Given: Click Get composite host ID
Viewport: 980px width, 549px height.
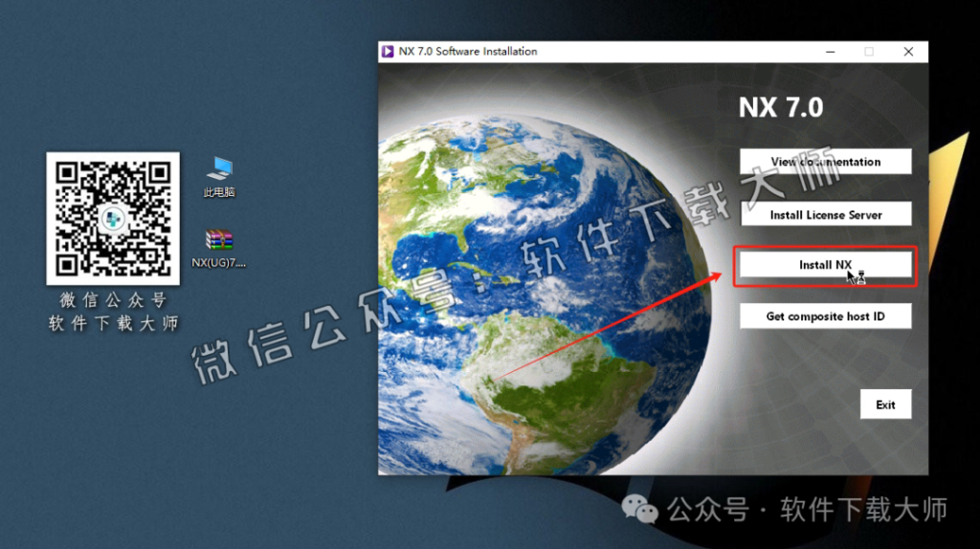Looking at the screenshot, I should (825, 316).
